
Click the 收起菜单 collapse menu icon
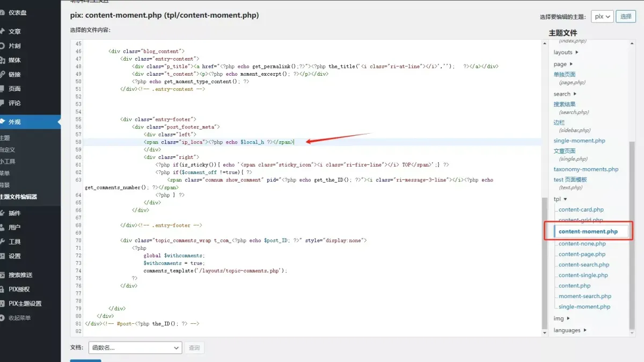click(2, 317)
